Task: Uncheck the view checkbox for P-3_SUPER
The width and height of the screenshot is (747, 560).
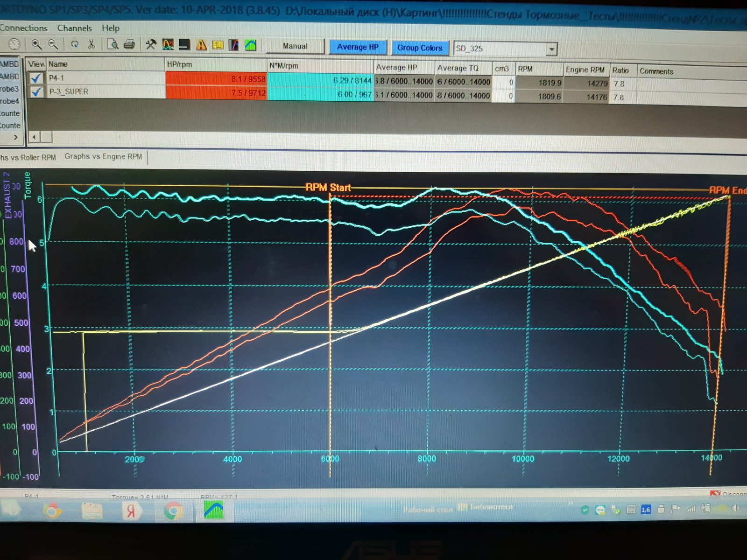Action: click(x=36, y=91)
